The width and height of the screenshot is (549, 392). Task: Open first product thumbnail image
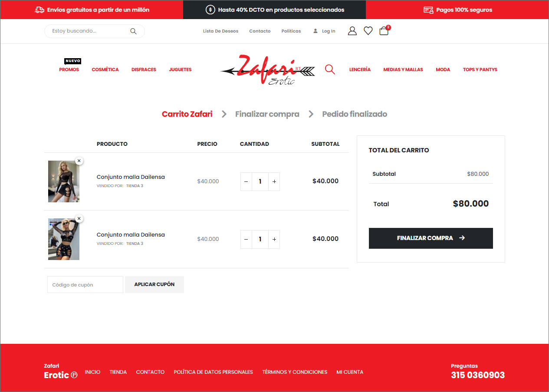point(64,181)
